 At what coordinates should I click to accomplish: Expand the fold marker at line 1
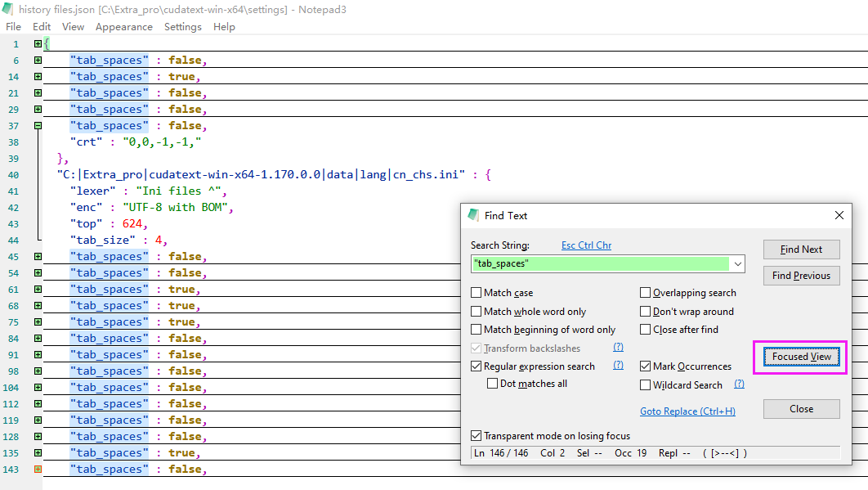click(x=38, y=44)
